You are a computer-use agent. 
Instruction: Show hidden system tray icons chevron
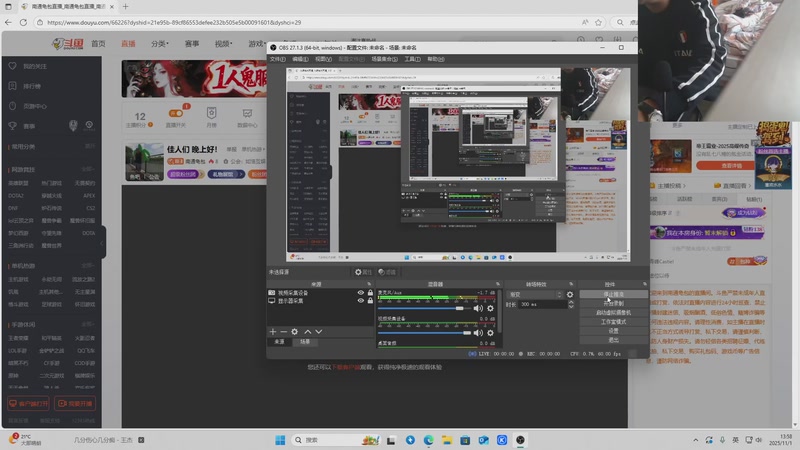pyautogui.click(x=695, y=440)
